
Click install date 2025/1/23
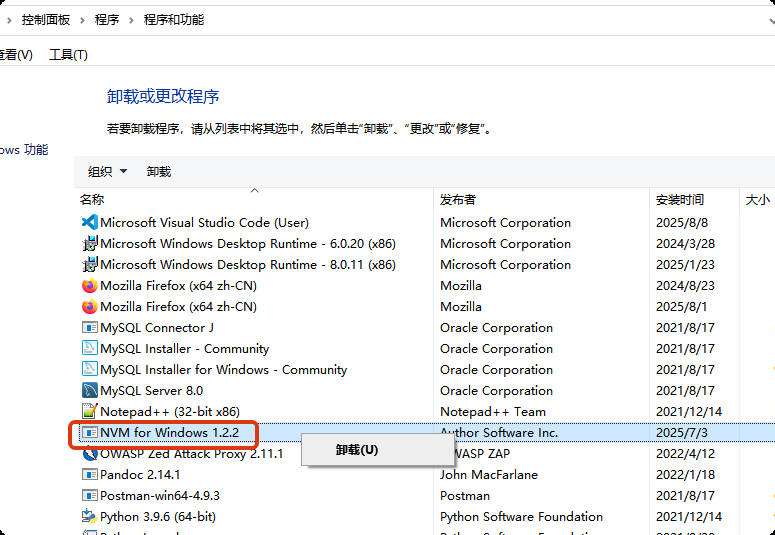(686, 265)
